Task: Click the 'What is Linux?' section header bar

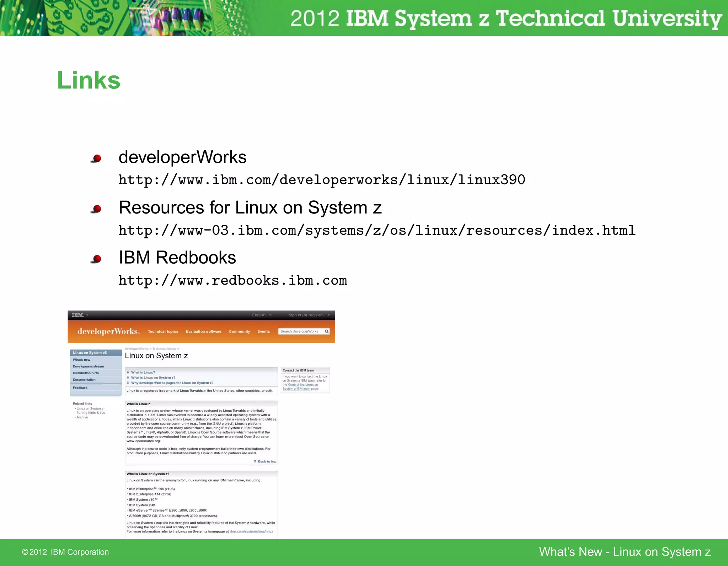Action: coord(201,404)
